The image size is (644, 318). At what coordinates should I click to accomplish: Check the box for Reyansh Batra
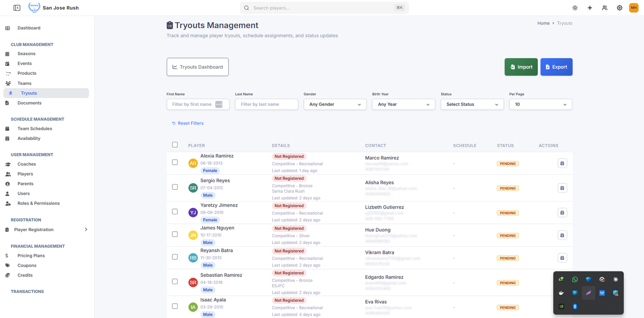coord(175,257)
